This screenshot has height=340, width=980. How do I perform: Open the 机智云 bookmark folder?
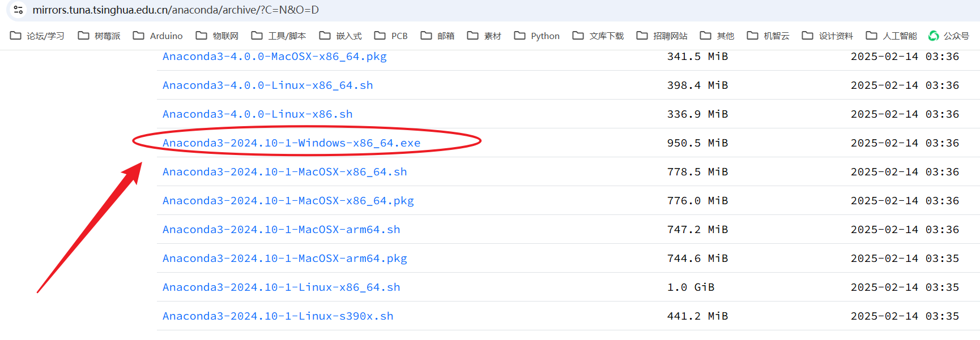pos(768,36)
